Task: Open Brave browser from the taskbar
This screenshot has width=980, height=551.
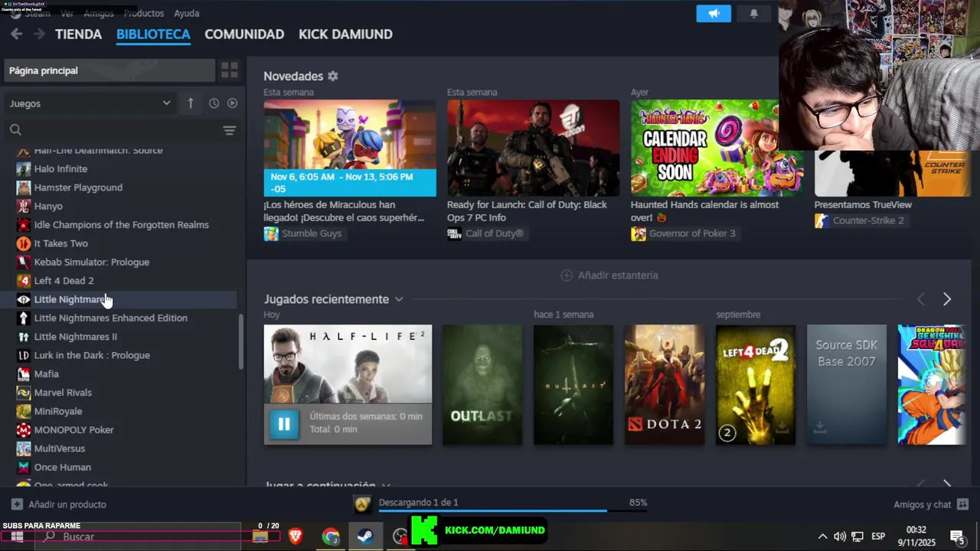Action: click(296, 536)
